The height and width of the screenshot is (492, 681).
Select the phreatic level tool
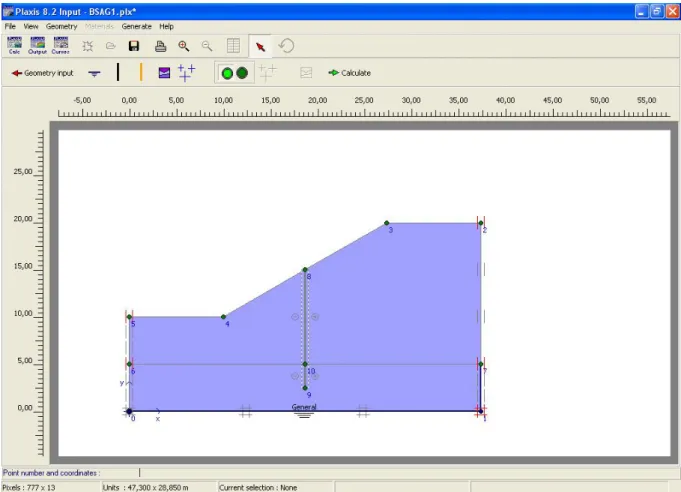coord(94,73)
